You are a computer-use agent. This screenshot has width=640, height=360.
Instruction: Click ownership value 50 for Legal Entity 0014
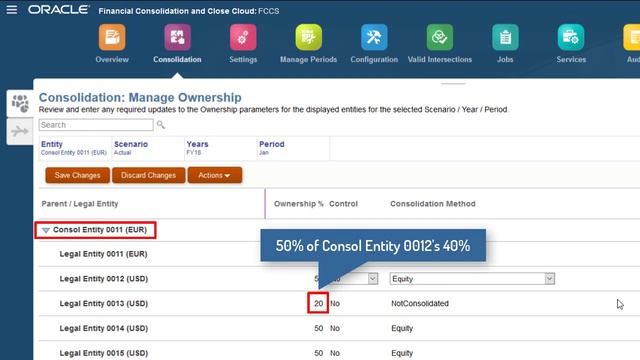click(x=319, y=329)
